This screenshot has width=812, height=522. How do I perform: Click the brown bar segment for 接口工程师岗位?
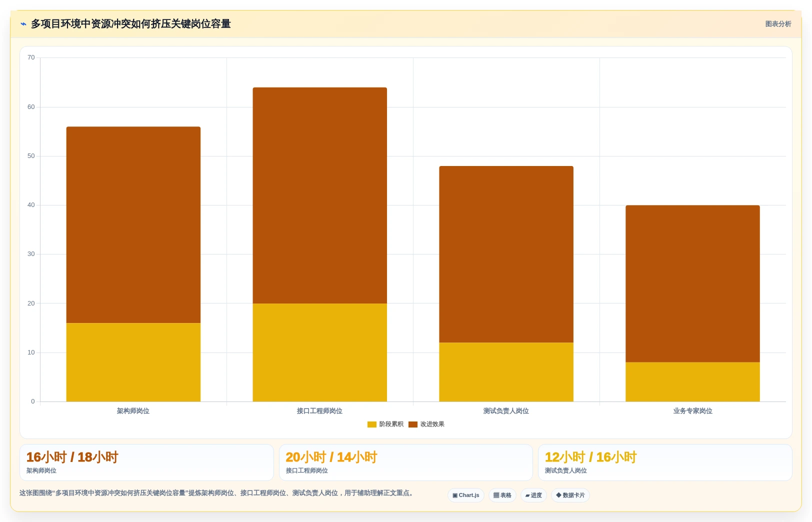pos(320,195)
